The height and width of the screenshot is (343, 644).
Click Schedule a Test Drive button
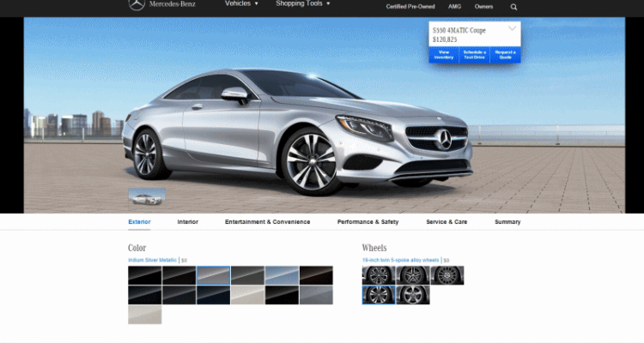click(474, 55)
